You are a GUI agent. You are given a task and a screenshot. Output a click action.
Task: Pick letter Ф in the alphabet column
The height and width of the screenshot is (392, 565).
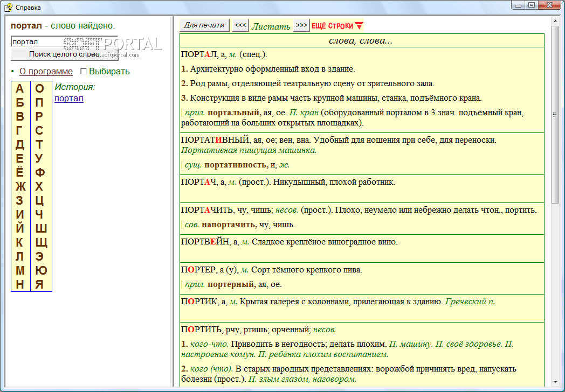(x=40, y=172)
